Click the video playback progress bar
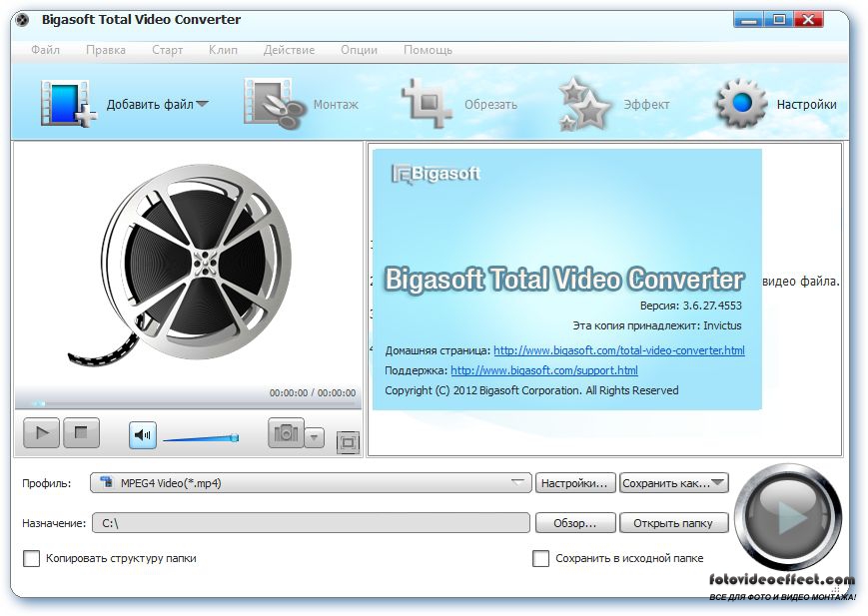 click(188, 403)
